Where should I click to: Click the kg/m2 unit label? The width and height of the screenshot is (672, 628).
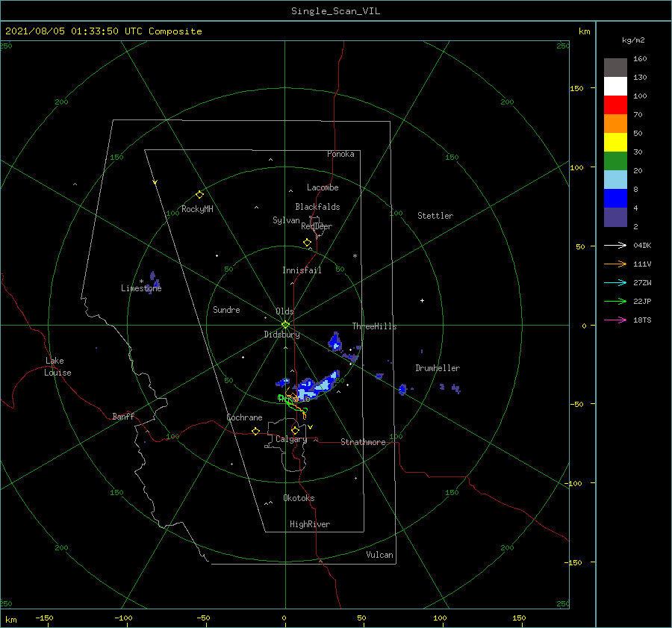633,40
